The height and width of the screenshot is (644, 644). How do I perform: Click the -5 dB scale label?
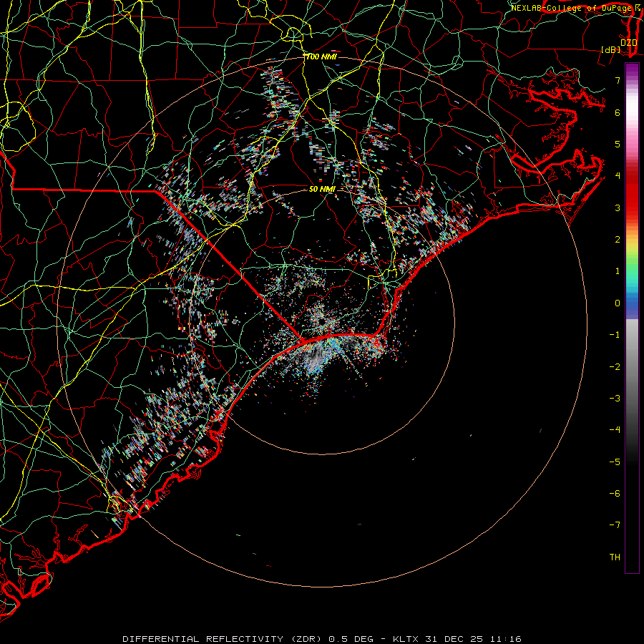pyautogui.click(x=615, y=462)
